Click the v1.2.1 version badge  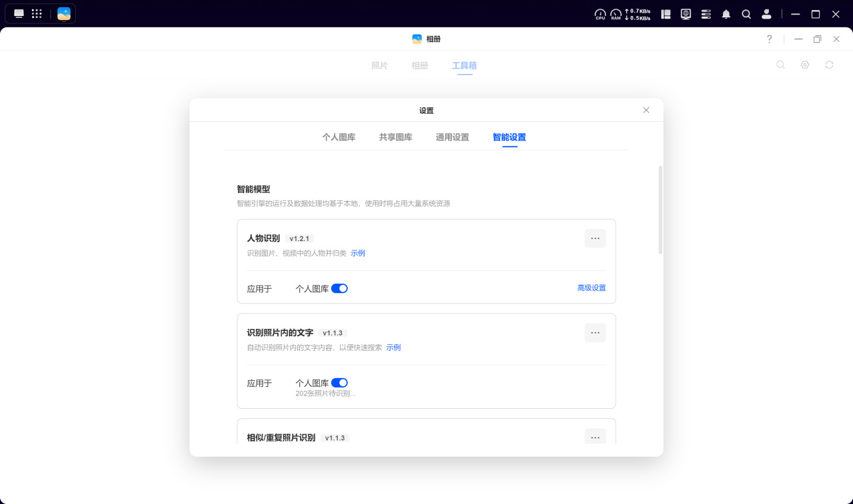(300, 238)
